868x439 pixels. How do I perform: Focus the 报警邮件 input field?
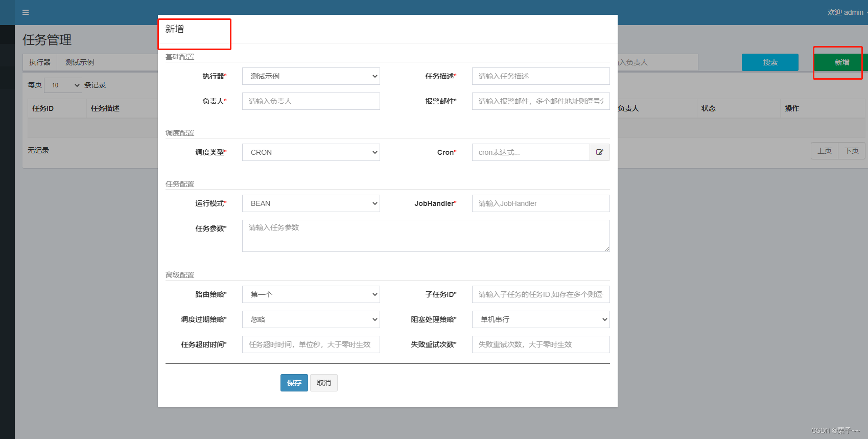[x=541, y=101]
